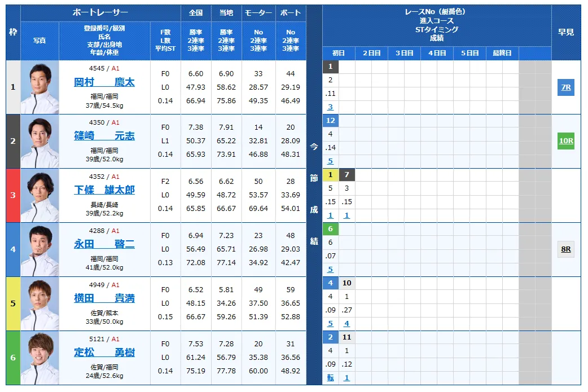The image size is (588, 392).
Task: Switch to the 4日目 results column
Action: [x=437, y=52]
